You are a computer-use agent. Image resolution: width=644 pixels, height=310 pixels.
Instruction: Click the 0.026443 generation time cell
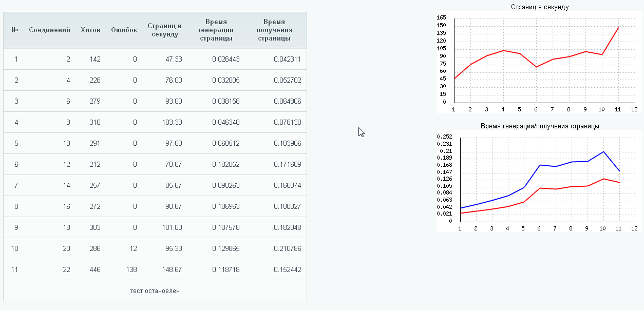coord(225,60)
